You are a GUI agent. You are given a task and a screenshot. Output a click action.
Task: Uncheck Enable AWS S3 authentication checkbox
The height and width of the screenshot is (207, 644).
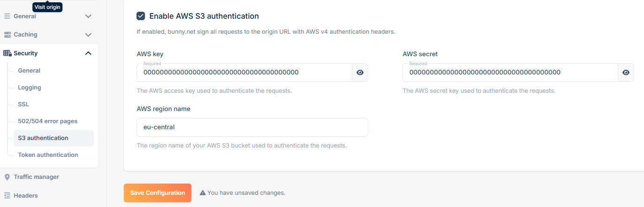click(141, 16)
